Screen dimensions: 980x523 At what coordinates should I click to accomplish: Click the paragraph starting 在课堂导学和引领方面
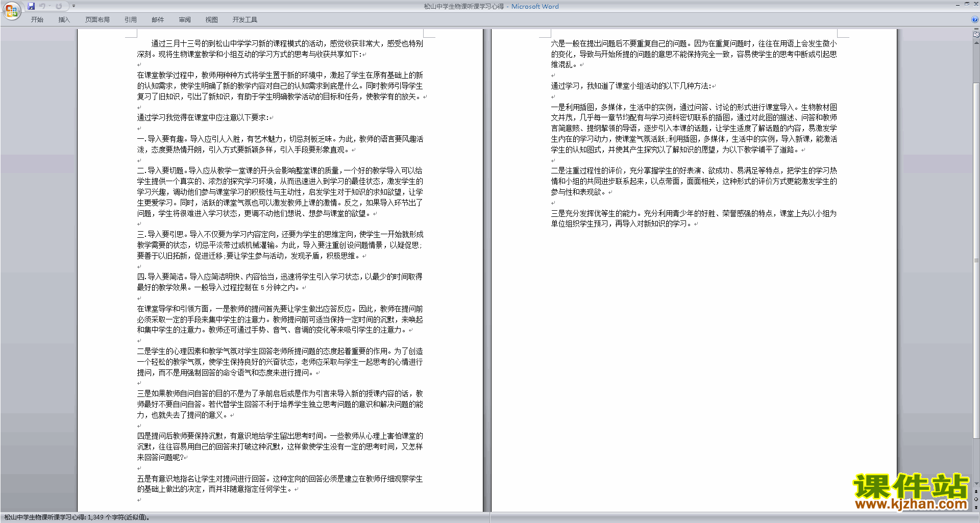(280, 319)
